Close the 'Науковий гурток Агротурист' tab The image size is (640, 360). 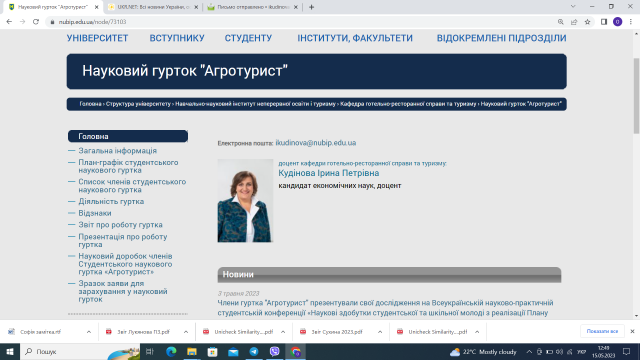click(96, 7)
